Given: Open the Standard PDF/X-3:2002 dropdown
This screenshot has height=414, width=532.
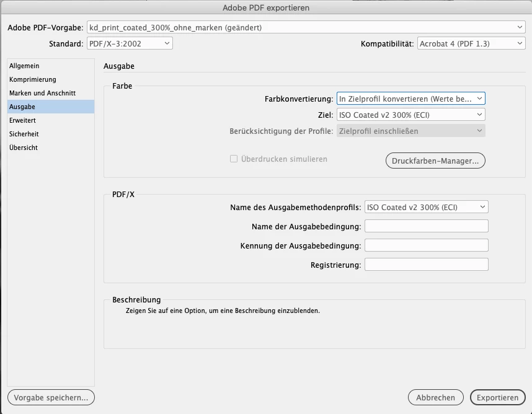Looking at the screenshot, I should (x=130, y=43).
